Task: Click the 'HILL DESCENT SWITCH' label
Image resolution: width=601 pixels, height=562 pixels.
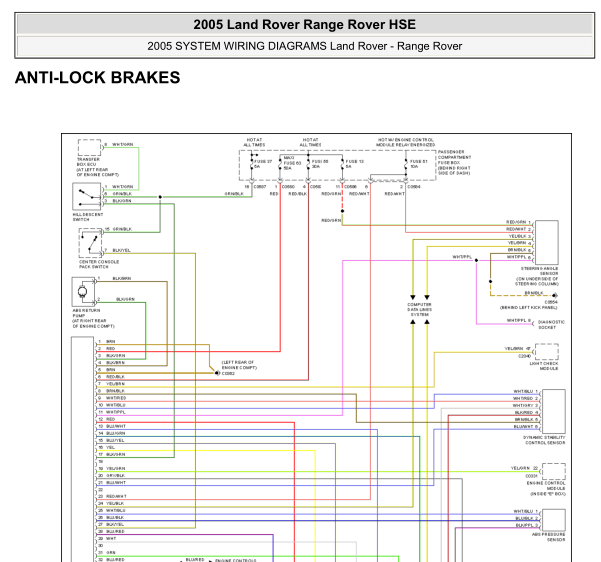Action: point(88,217)
